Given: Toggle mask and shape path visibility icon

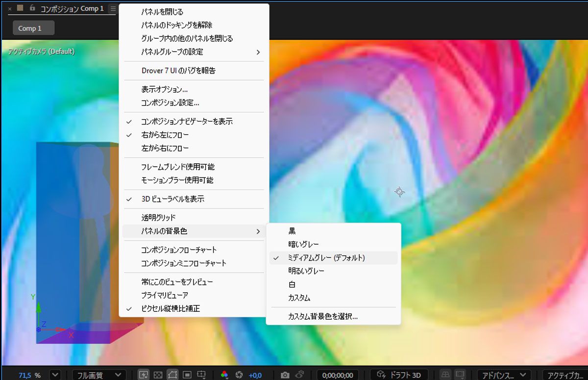Looking at the screenshot, I should [172, 374].
